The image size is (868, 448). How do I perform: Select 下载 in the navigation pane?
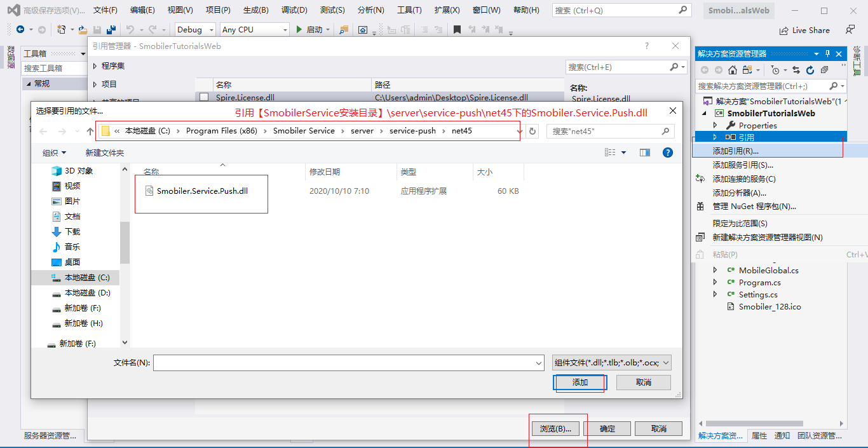[x=72, y=231]
